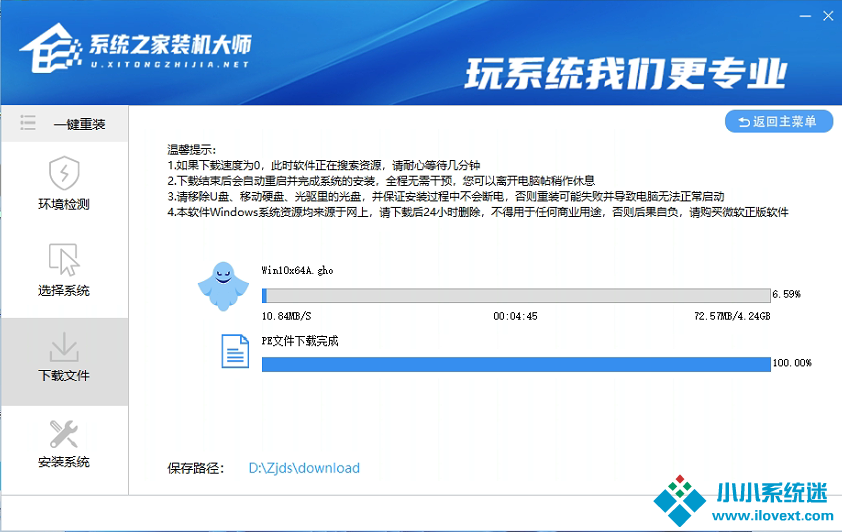
Task: Click the Win10x64A.gho download progress bar
Action: click(516, 295)
